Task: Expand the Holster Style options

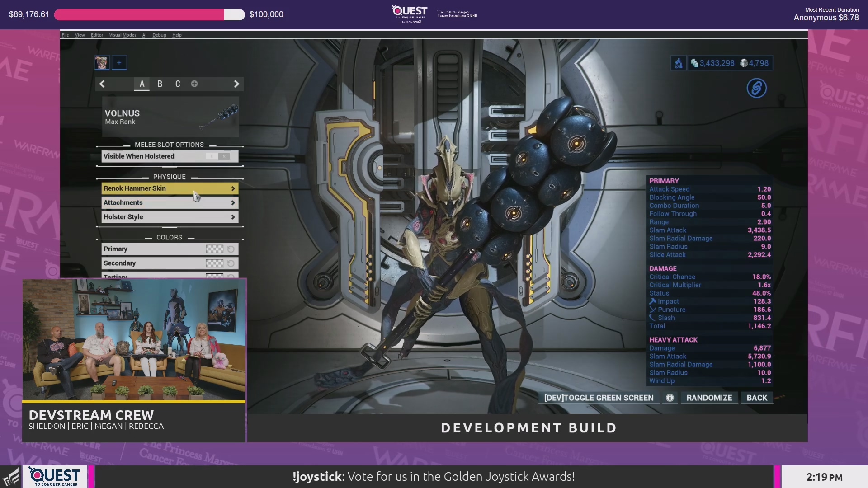Action: click(x=170, y=217)
